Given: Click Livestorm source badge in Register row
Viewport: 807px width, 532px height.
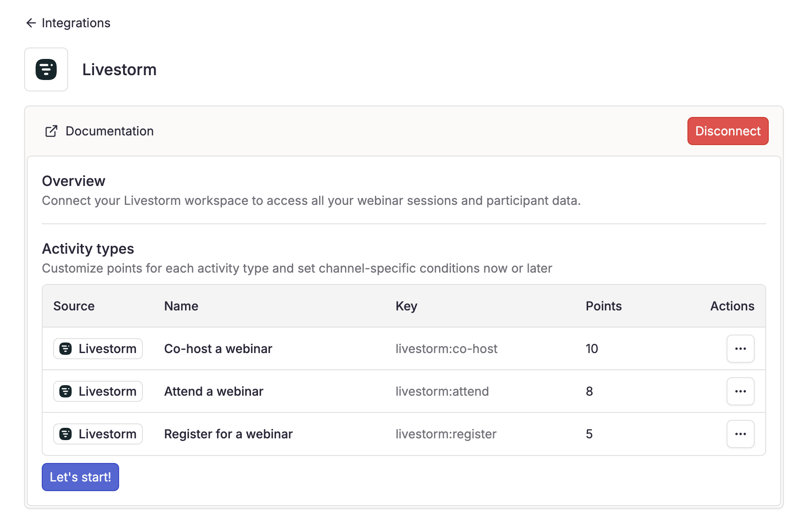Looking at the screenshot, I should [x=98, y=434].
